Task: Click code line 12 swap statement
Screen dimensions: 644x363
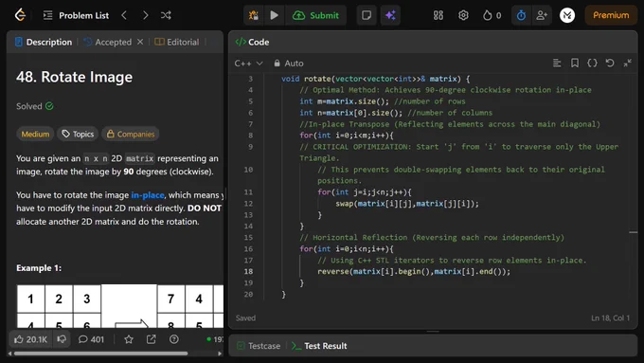Action: pyautogui.click(x=407, y=204)
